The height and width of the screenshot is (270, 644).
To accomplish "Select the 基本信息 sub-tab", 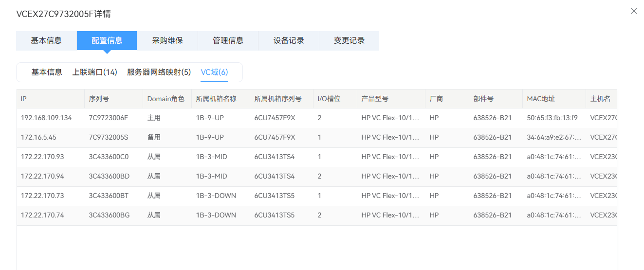I will coord(47,72).
